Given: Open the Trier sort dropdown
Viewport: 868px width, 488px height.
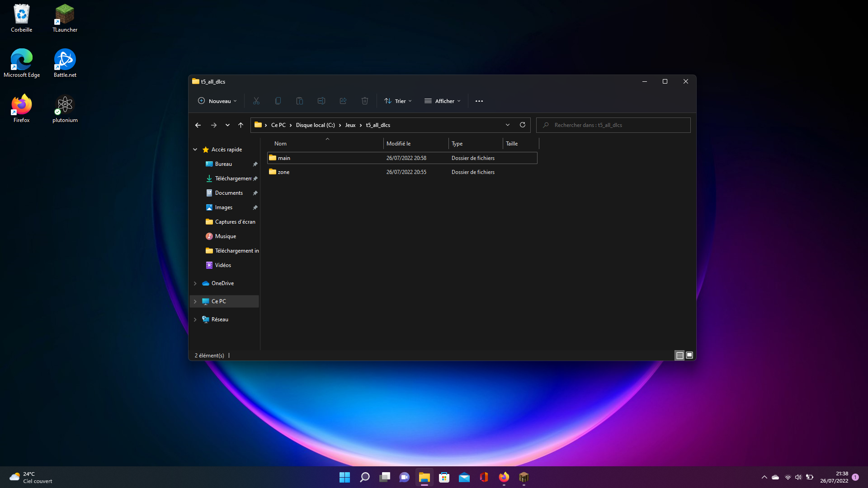Looking at the screenshot, I should pos(398,101).
